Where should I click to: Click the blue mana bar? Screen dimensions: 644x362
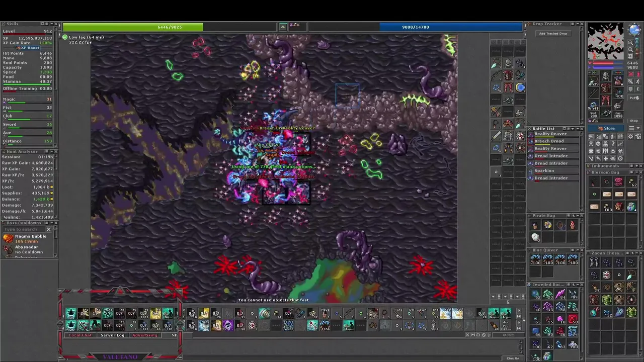coord(416,27)
